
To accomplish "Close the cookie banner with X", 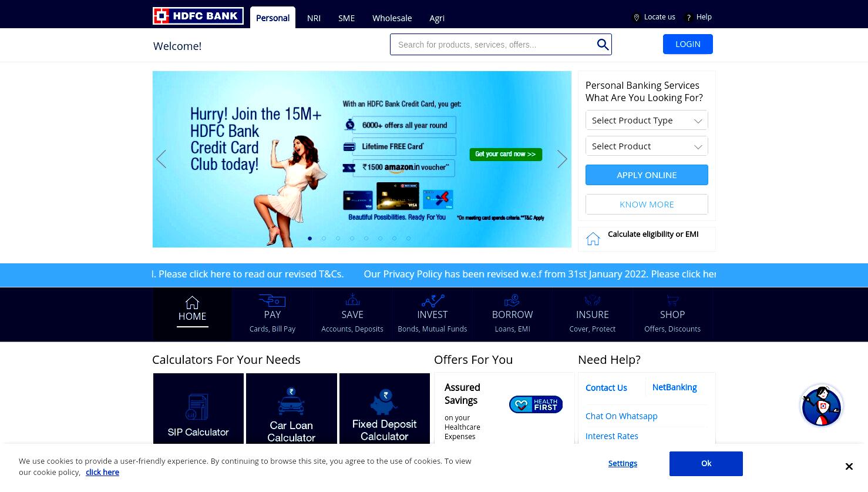I will [x=849, y=467].
